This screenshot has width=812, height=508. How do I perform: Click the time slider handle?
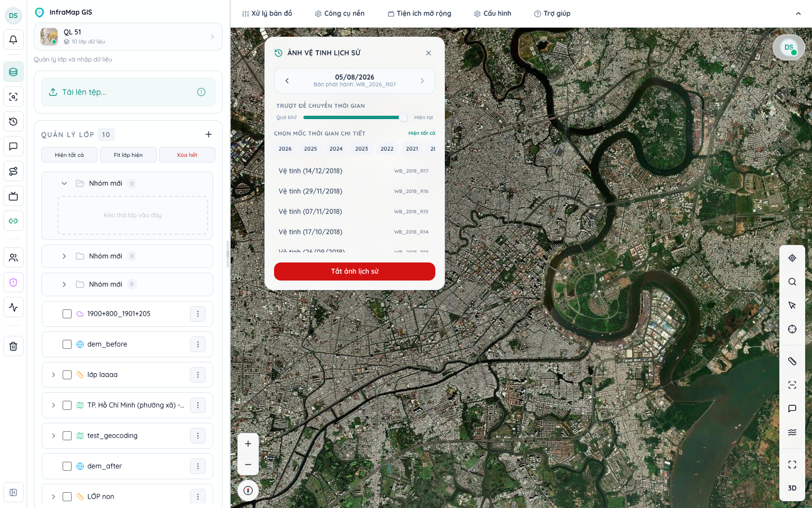pyautogui.click(x=403, y=117)
